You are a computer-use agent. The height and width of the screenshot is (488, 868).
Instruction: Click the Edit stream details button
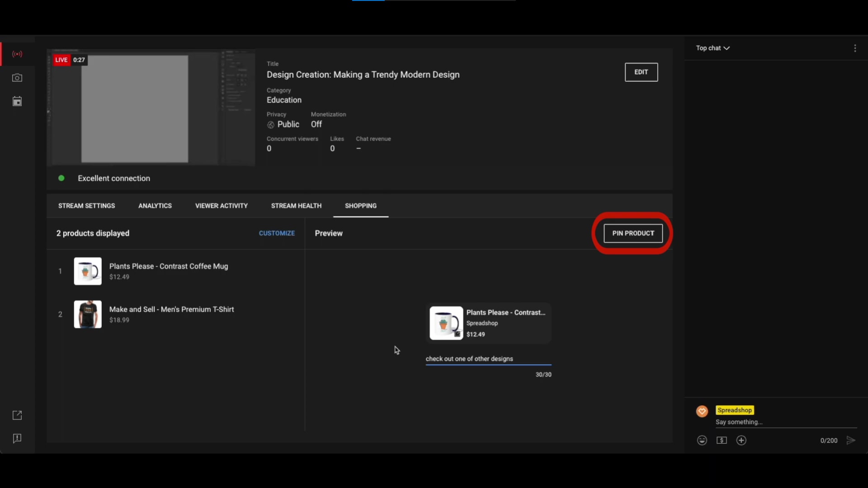(641, 72)
